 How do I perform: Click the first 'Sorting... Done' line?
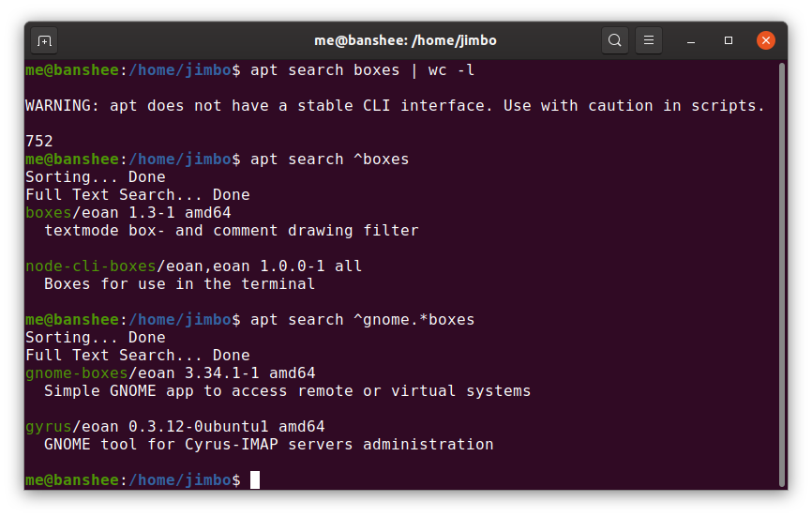point(96,177)
